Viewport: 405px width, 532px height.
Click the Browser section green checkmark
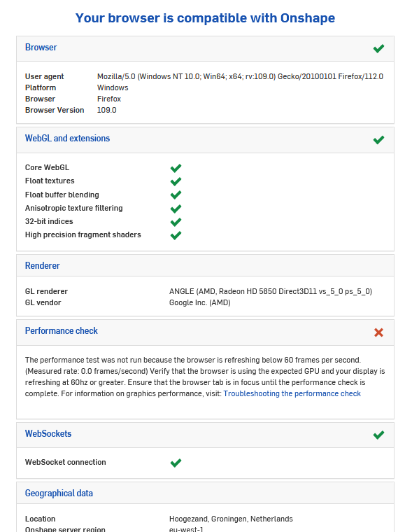tap(378, 48)
